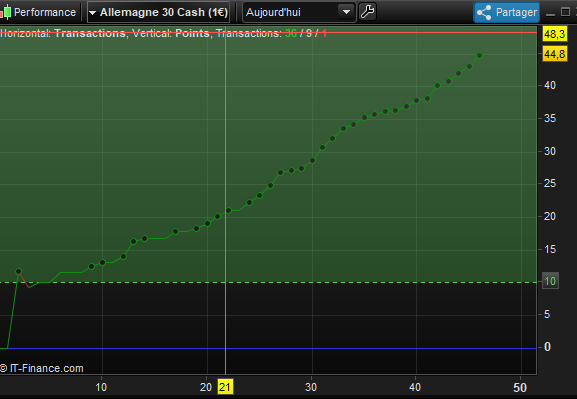Open the wrench settings tool
The width and height of the screenshot is (577, 399).
pyautogui.click(x=367, y=12)
